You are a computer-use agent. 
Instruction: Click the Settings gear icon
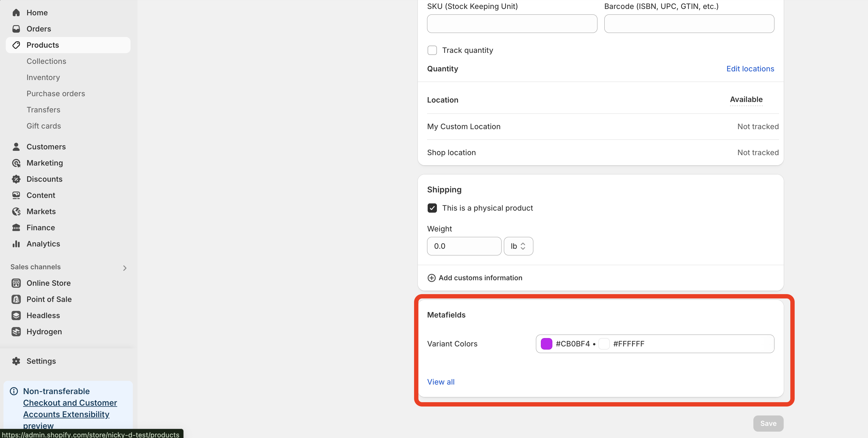point(16,361)
